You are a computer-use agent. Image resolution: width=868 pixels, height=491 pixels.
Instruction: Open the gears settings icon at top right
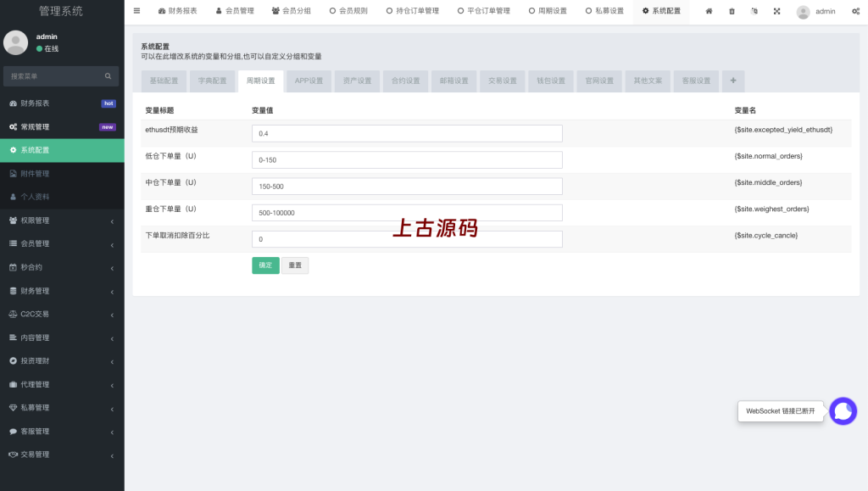tap(855, 11)
